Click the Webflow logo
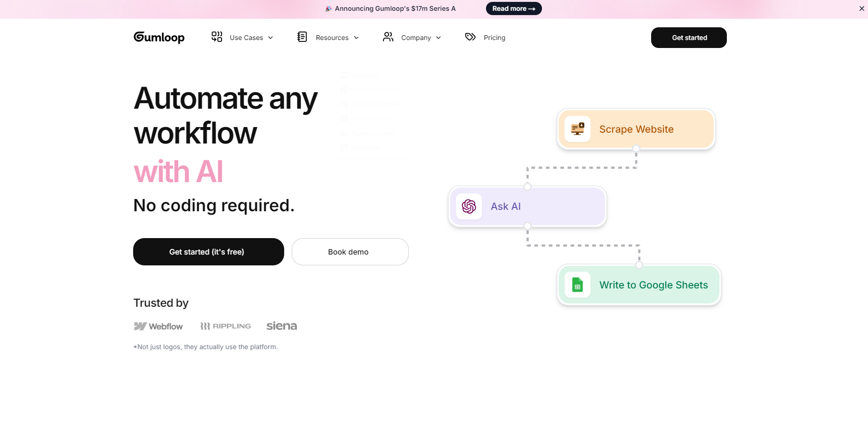The width and height of the screenshot is (868, 431). click(x=158, y=326)
